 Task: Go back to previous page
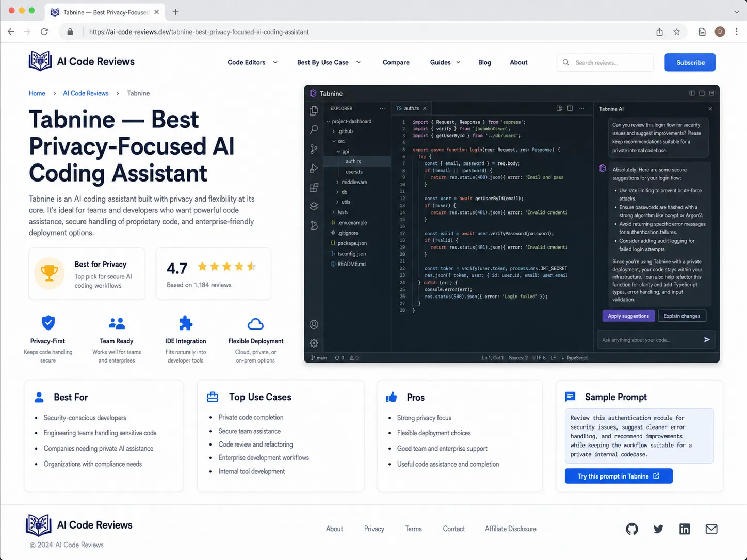(11, 32)
